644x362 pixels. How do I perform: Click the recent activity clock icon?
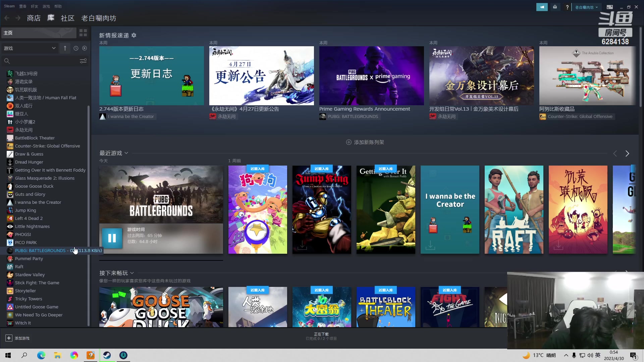(x=76, y=48)
